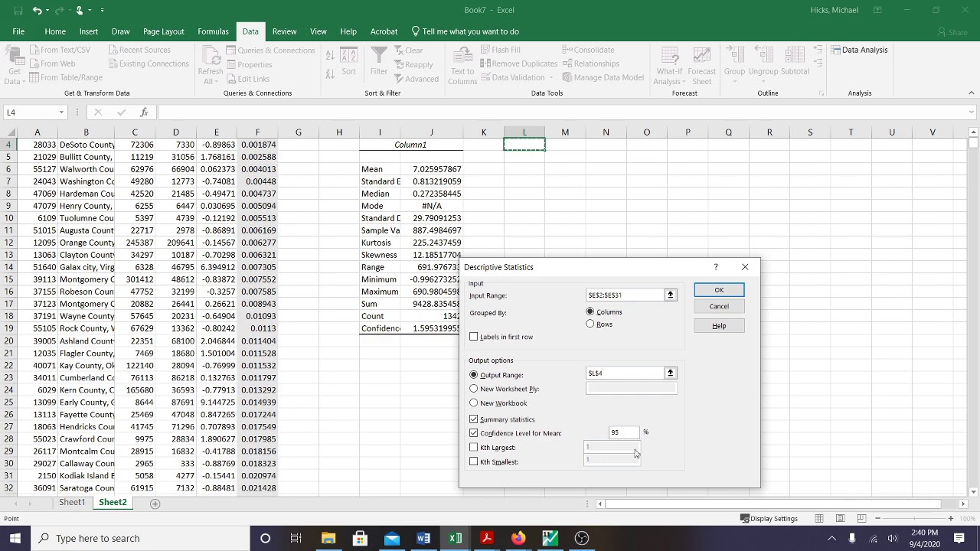Click the Input Range collapse-dialog arrow icon

click(670, 295)
